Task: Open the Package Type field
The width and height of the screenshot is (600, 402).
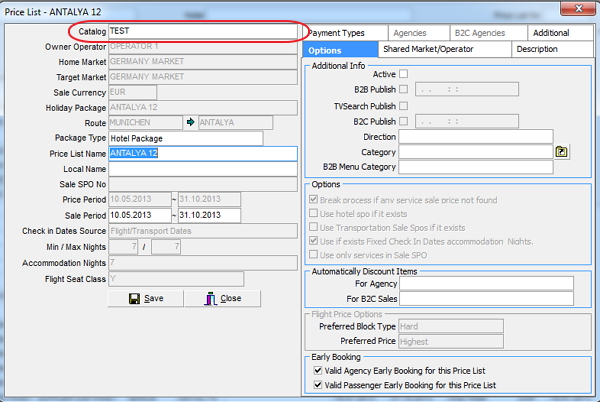Action: pos(185,138)
